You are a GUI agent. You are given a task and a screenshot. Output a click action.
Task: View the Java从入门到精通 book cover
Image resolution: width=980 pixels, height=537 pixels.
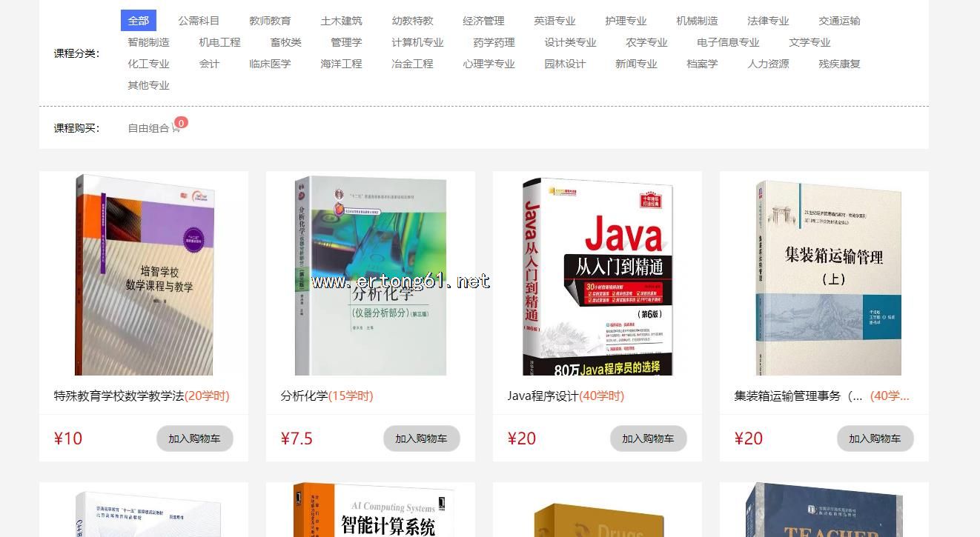597,276
